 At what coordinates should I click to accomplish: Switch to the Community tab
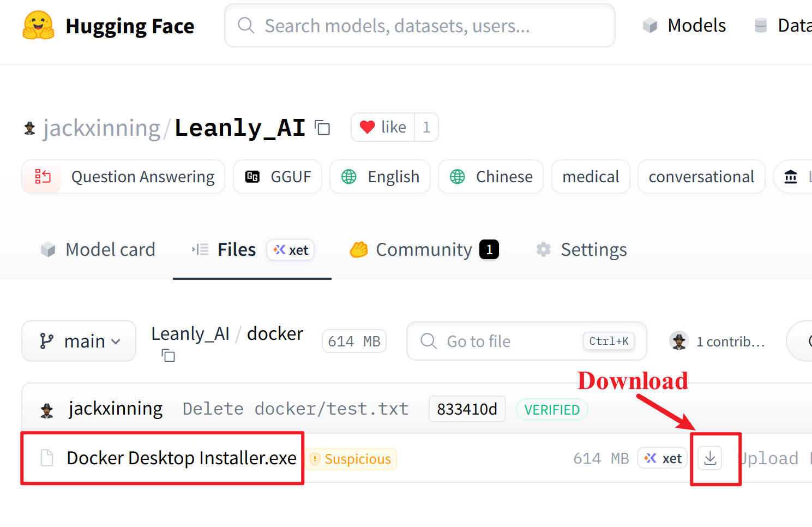point(424,249)
